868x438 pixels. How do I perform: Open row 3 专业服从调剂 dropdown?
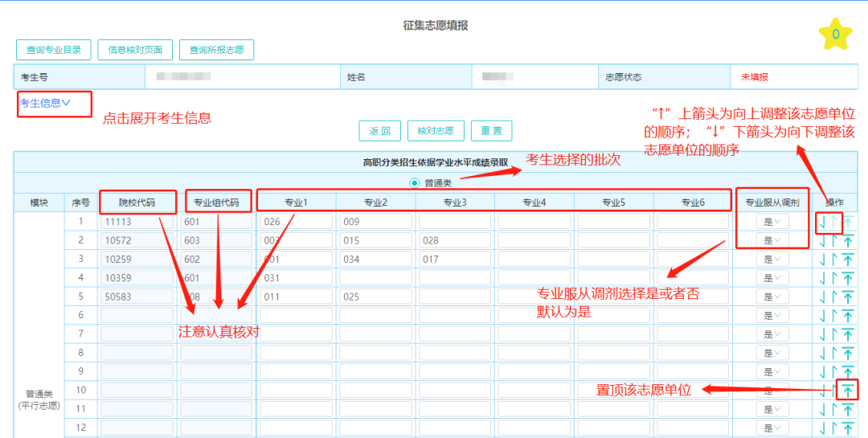tap(773, 260)
